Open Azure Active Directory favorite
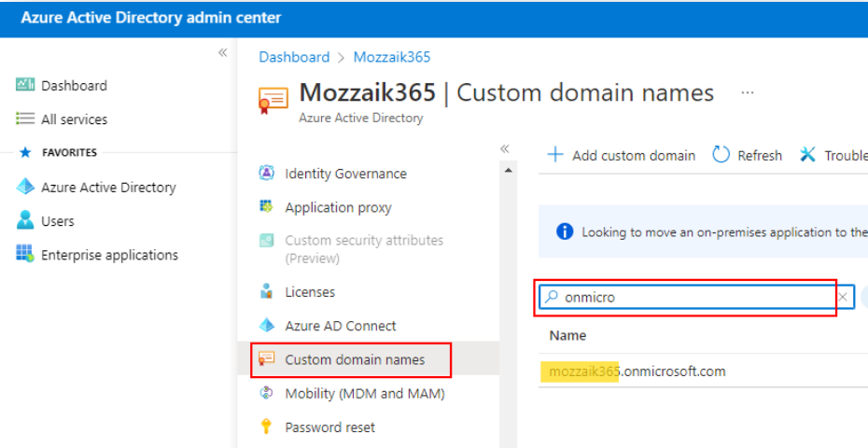Image resolution: width=868 pixels, height=448 pixels. [108, 188]
